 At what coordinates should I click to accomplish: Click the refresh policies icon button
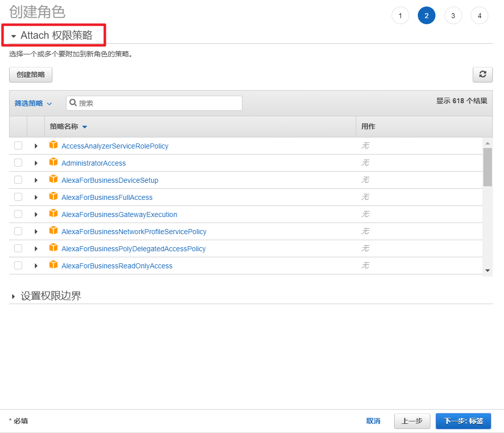[482, 75]
